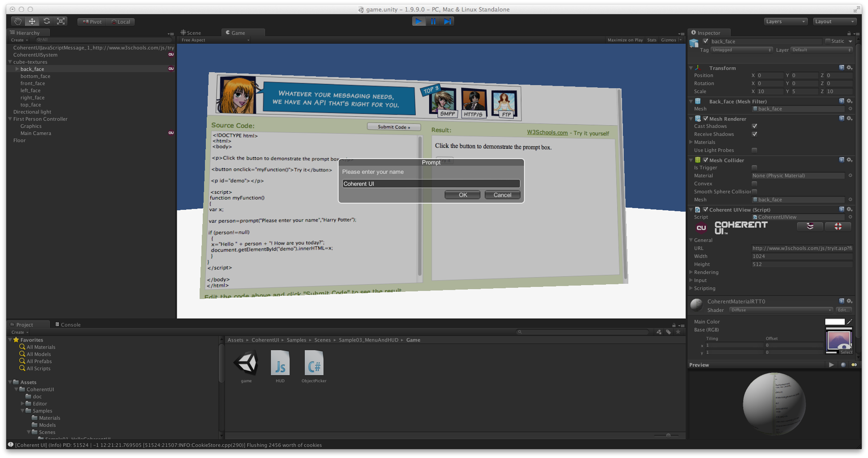Viewport: 868px width, 458px height.
Task: Toggle Coherent UIView script enabled checkbox
Action: point(705,209)
